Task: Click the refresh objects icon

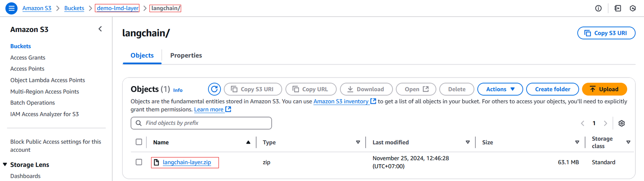Action: click(x=214, y=89)
